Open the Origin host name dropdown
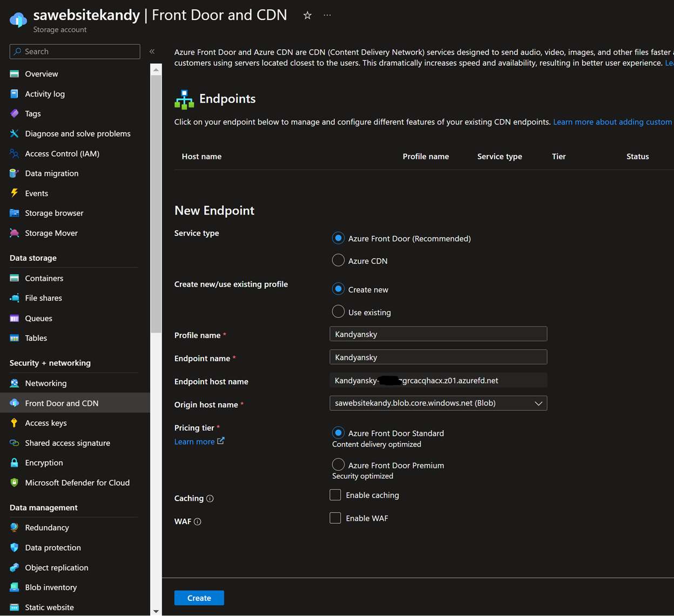The width and height of the screenshot is (674, 616). 438,403
